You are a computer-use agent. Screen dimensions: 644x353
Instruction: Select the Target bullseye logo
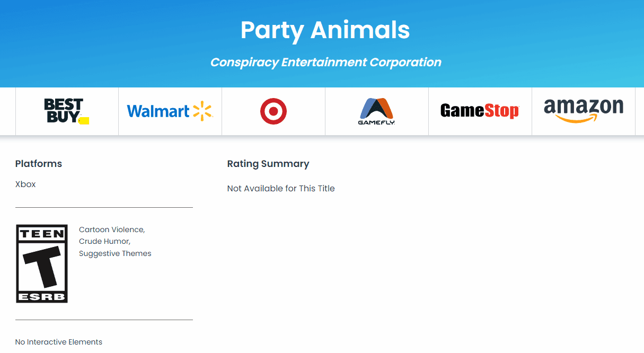coord(274,111)
